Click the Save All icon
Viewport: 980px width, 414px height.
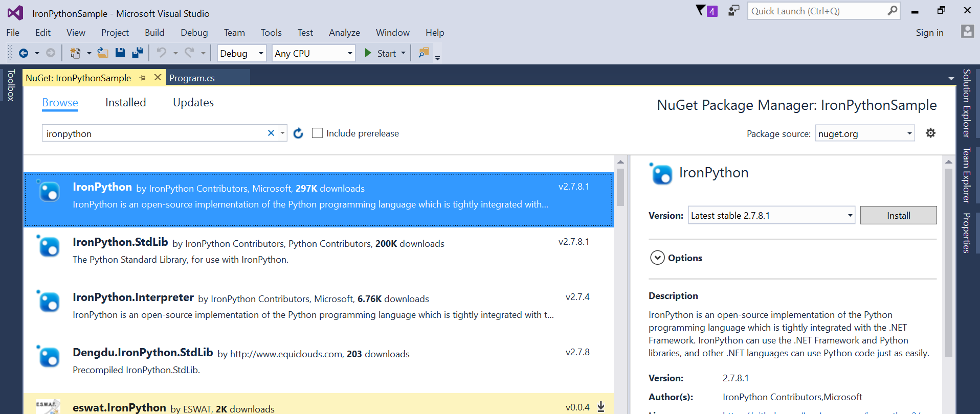click(x=138, y=53)
